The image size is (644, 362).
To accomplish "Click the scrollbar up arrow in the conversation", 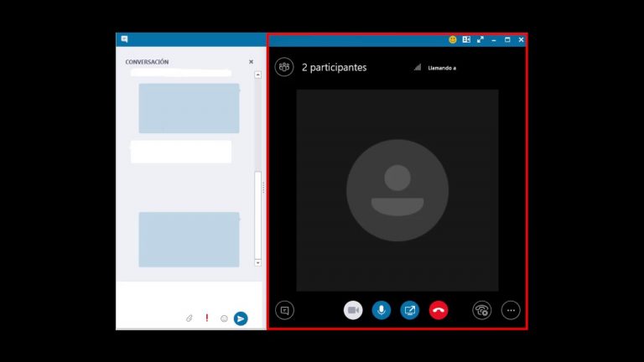I will (x=258, y=75).
